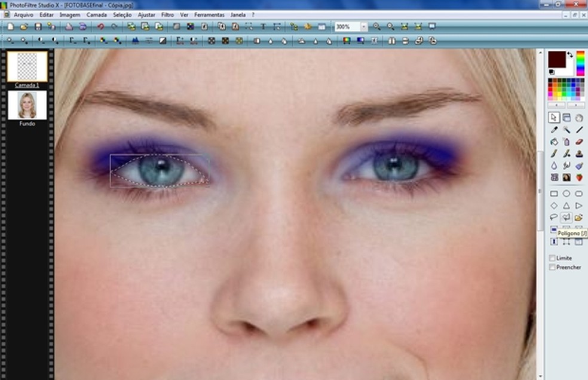Click the Text tool T icon
Screen dimensions: 588x380
264,27
